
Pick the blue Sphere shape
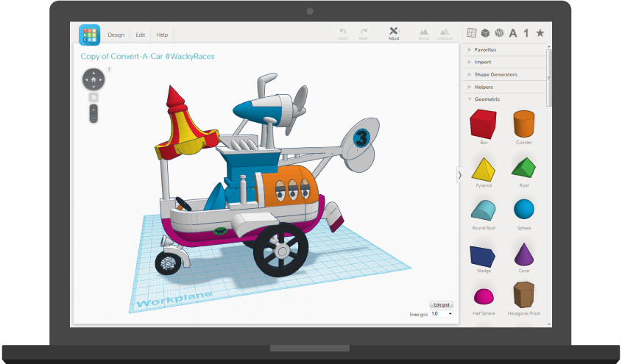tap(524, 209)
